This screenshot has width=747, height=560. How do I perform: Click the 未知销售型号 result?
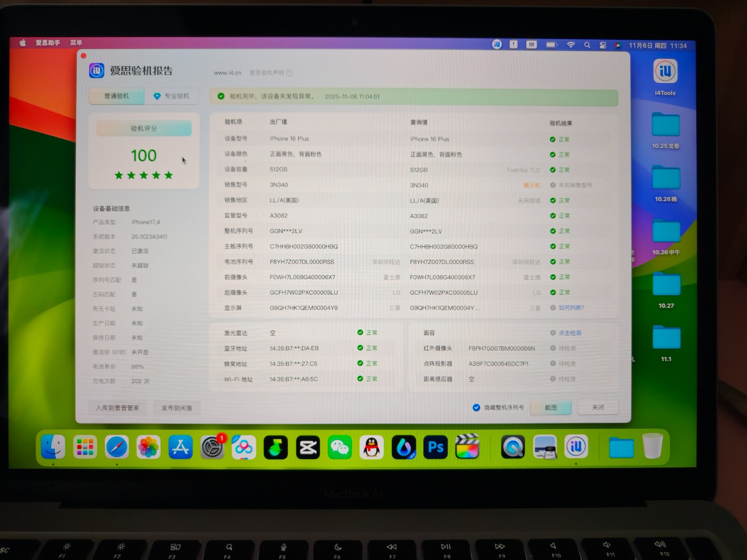click(575, 185)
